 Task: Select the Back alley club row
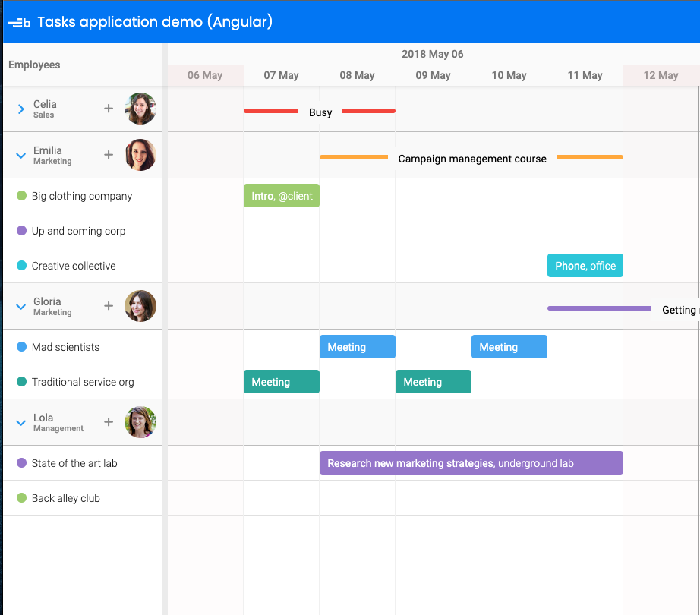point(66,498)
